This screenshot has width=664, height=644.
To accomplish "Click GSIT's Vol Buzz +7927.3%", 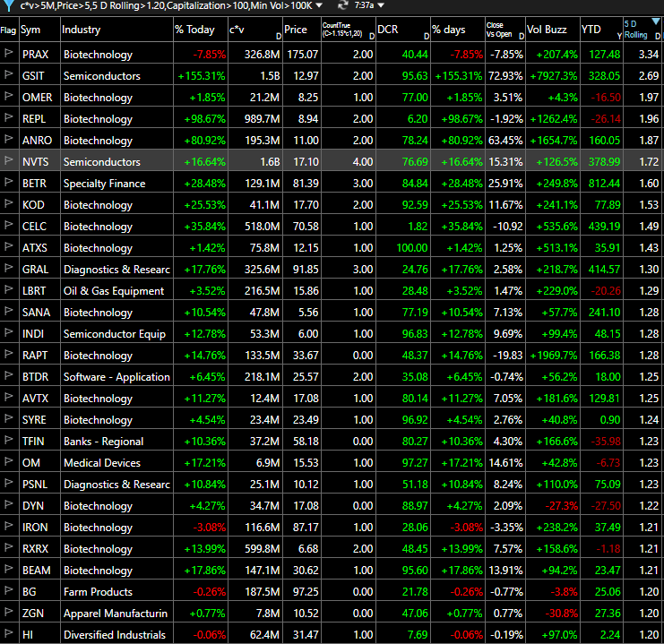I will (554, 76).
